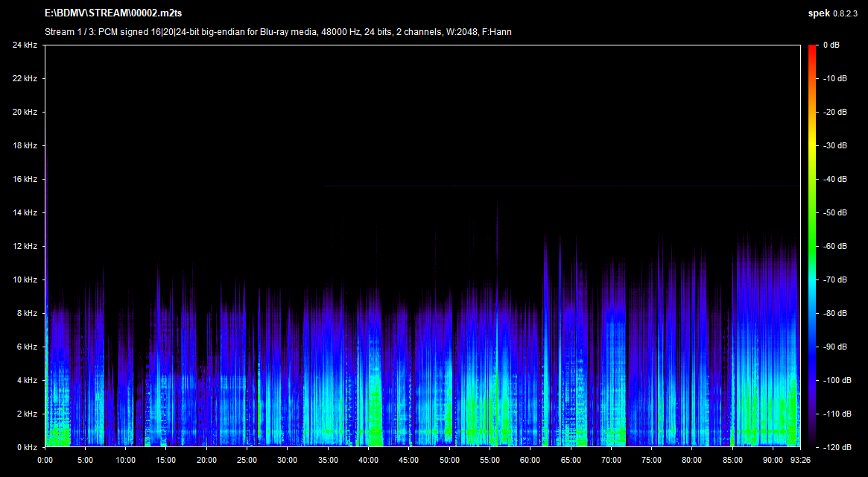The image size is (868, 477).
Task: Click the Stream 1 / 3 PCM info line
Action: 278,32
